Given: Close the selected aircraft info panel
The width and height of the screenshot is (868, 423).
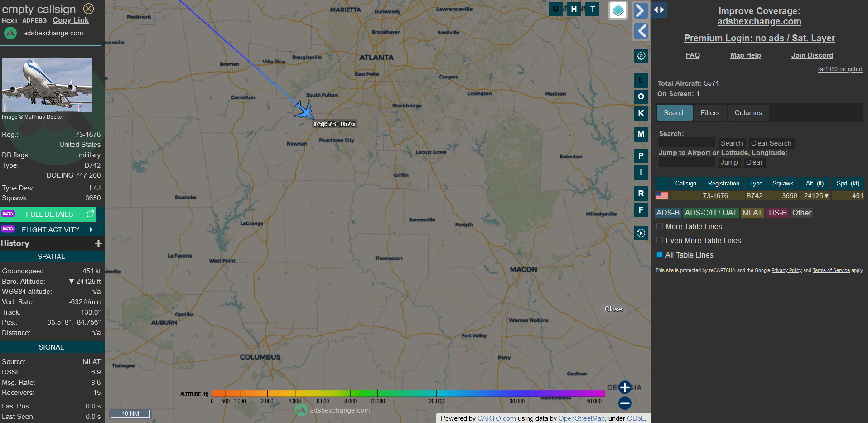Looking at the screenshot, I should coord(89,9).
